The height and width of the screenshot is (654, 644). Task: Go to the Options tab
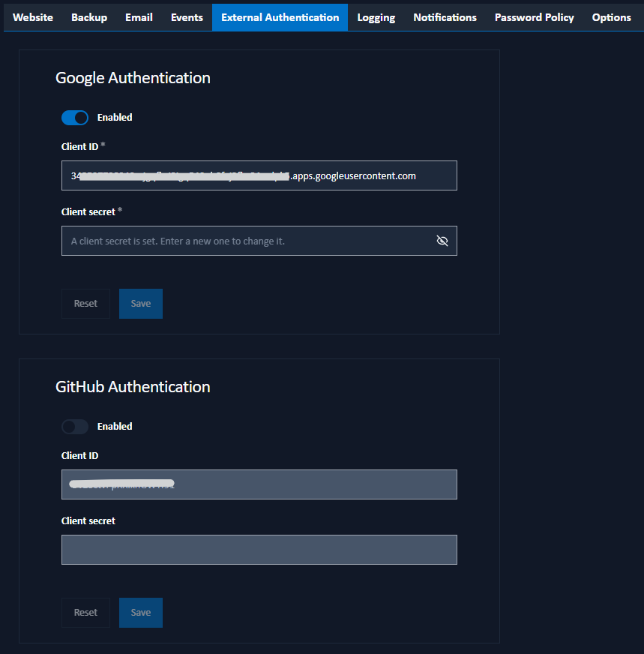(612, 17)
